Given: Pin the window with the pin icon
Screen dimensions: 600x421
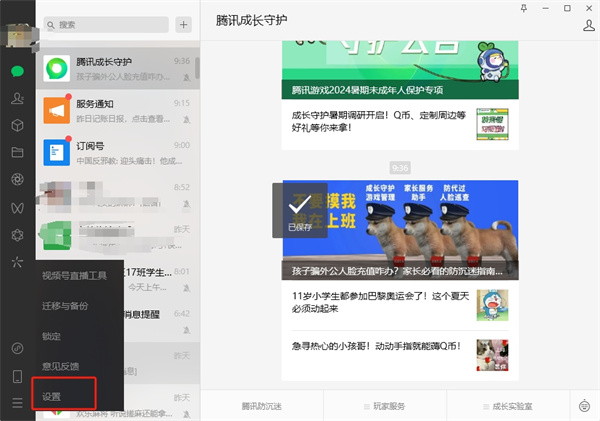Looking at the screenshot, I should 524,8.
